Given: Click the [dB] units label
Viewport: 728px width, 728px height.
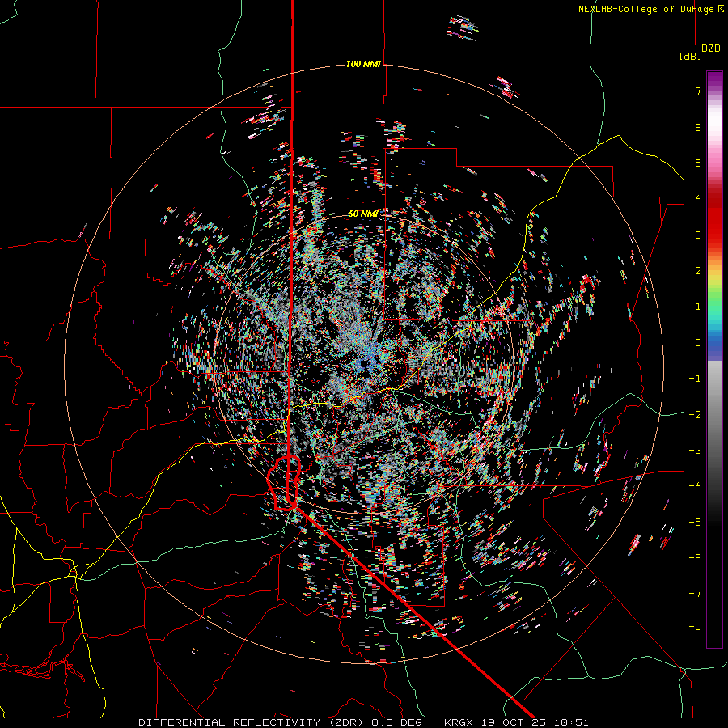Looking at the screenshot, I should [691, 56].
